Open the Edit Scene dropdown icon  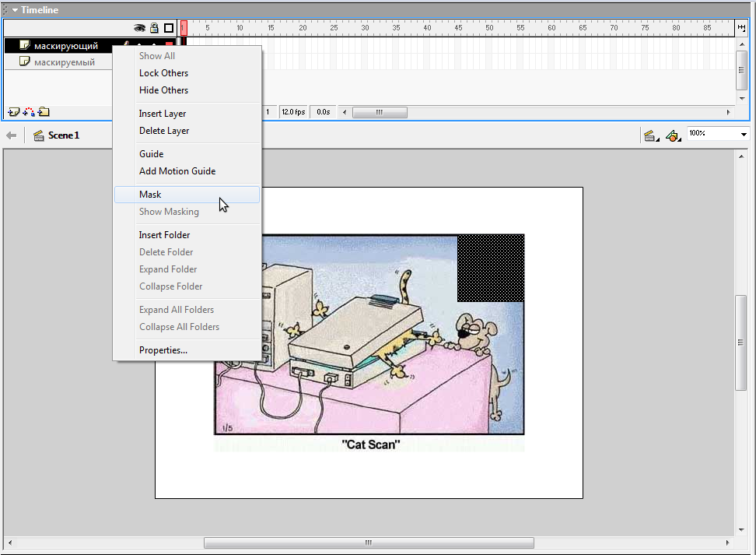(652, 136)
